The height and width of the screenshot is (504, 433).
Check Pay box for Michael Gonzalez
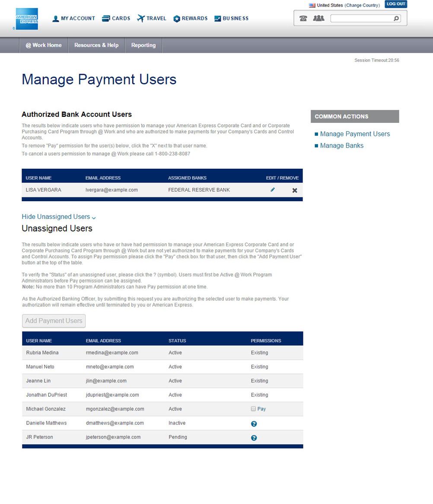(x=253, y=409)
